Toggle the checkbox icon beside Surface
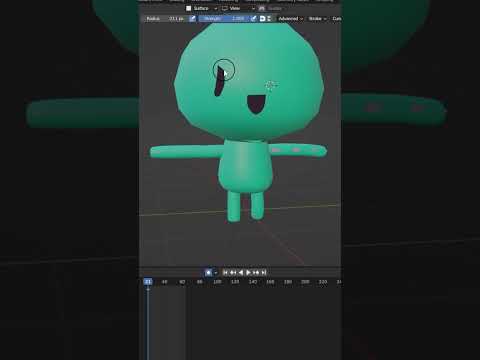 (x=189, y=8)
